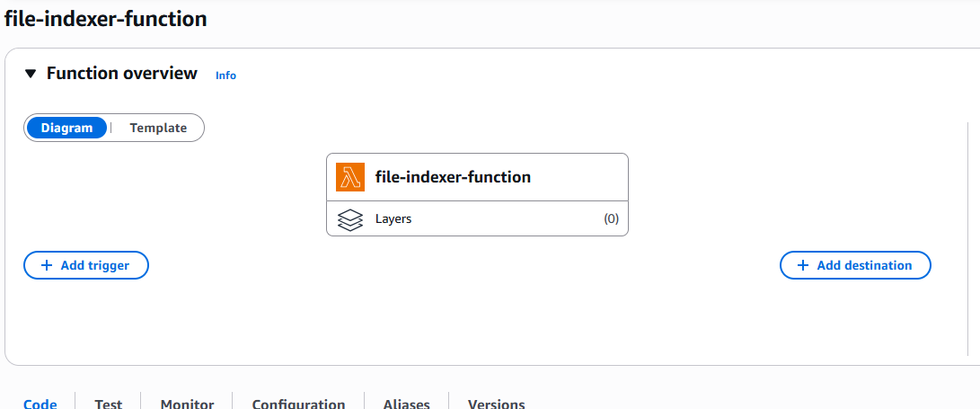Open the Info link beside Function overview
This screenshot has height=409, width=980.
pyautogui.click(x=225, y=76)
